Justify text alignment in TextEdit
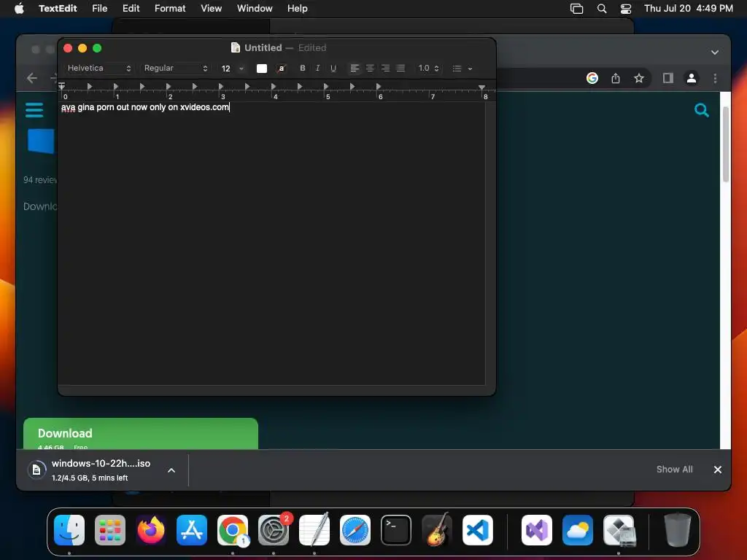 pos(400,68)
